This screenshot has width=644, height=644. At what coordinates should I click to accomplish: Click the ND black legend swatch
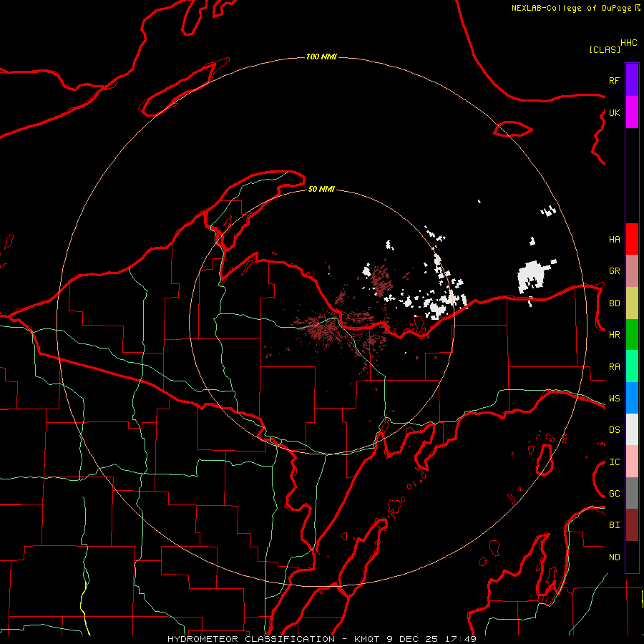(x=632, y=557)
